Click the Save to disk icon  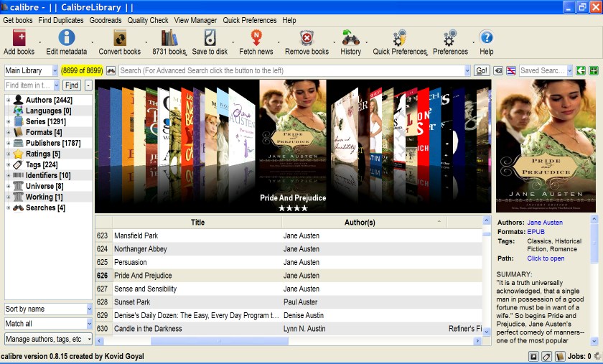tap(210, 38)
